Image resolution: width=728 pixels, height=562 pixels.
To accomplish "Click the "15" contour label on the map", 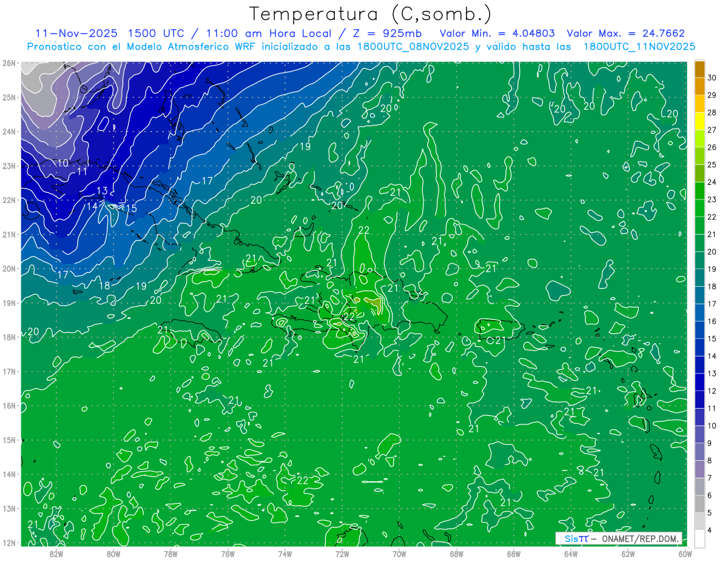I will click(x=131, y=209).
